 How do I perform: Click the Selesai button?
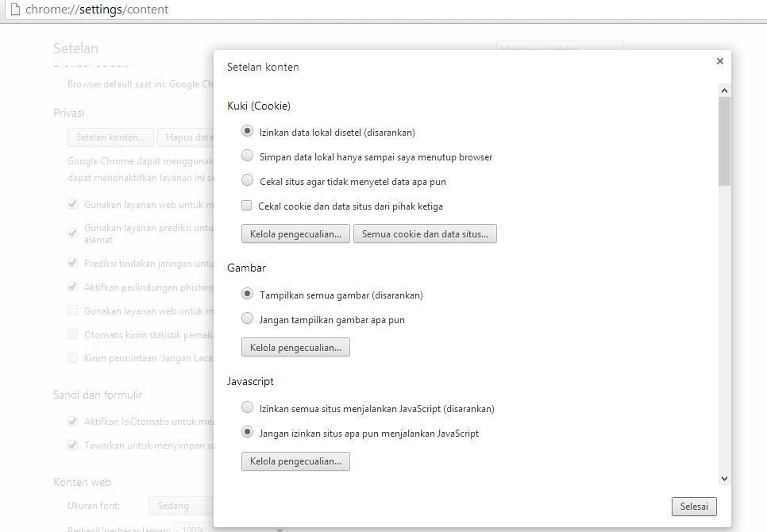tap(694, 507)
